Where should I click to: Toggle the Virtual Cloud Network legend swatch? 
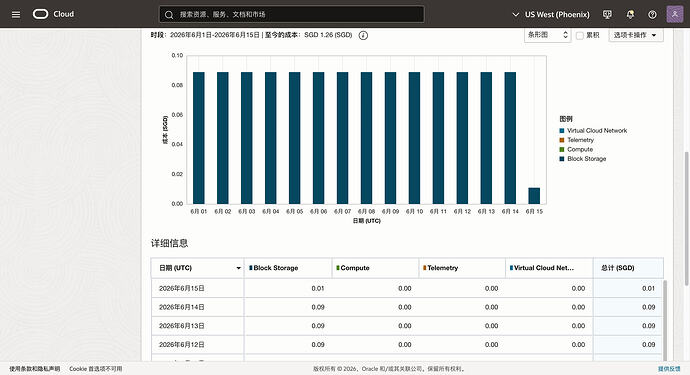562,131
